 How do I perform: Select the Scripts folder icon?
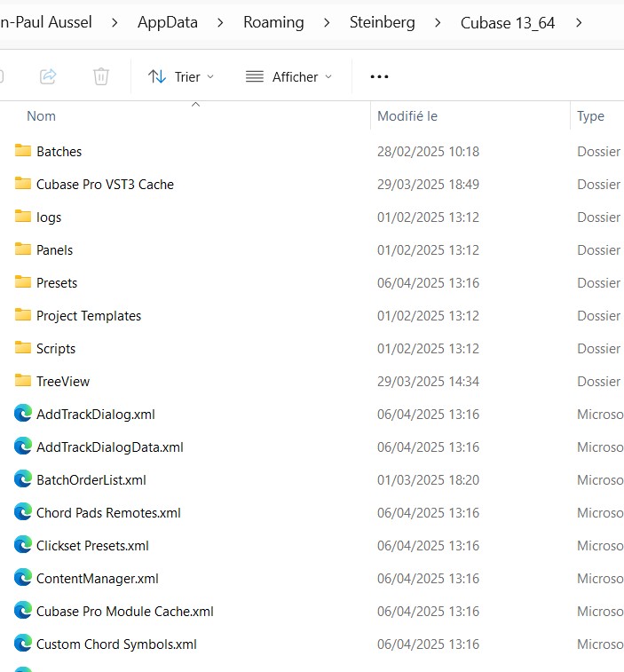pos(23,348)
